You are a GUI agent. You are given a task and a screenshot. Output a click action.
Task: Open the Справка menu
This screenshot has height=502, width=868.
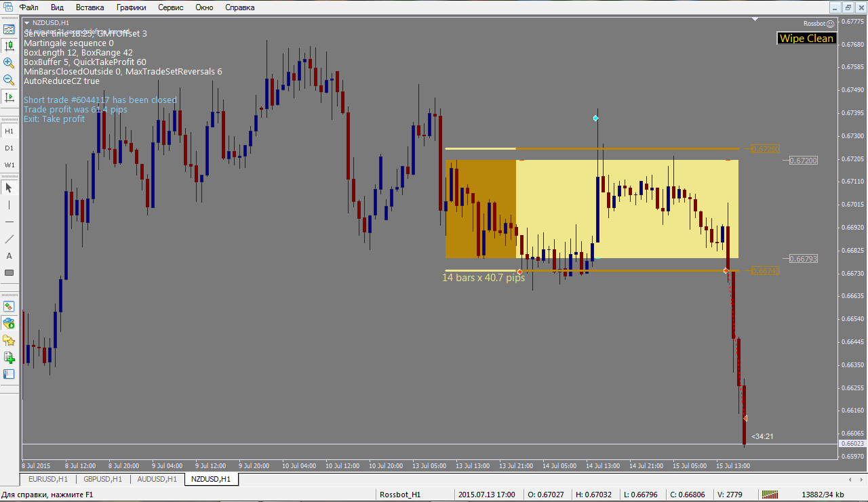pos(239,7)
